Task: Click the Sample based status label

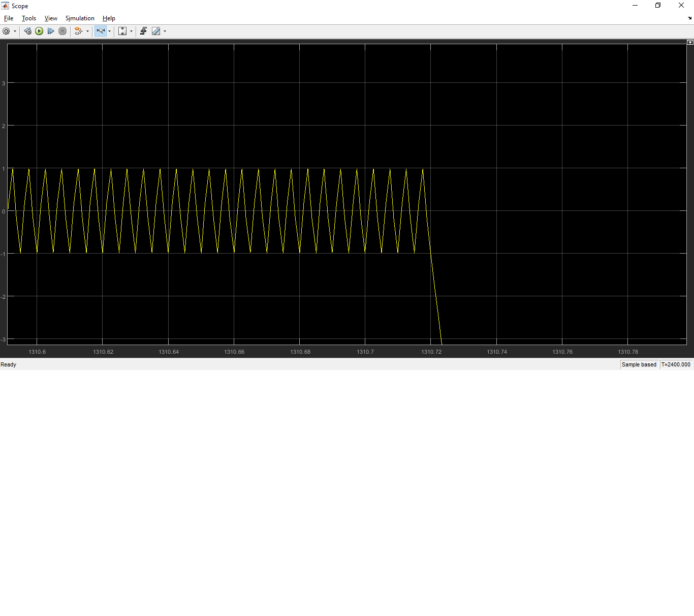Action: pyautogui.click(x=639, y=364)
